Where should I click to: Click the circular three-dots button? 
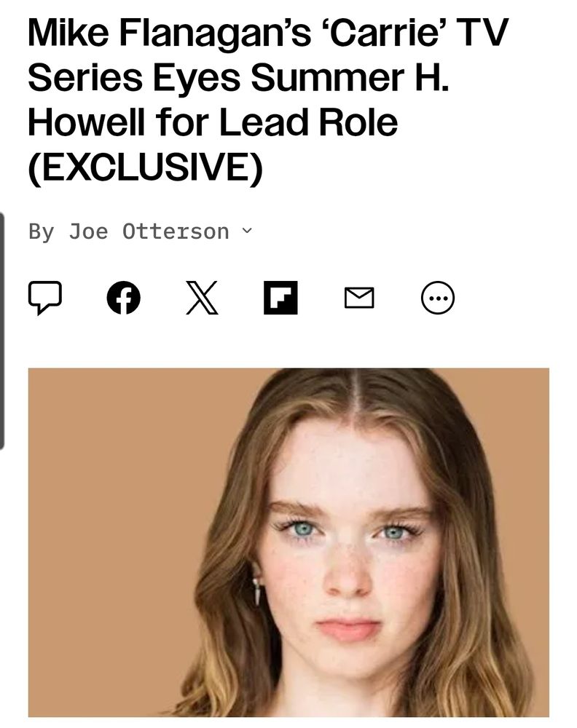point(438,298)
